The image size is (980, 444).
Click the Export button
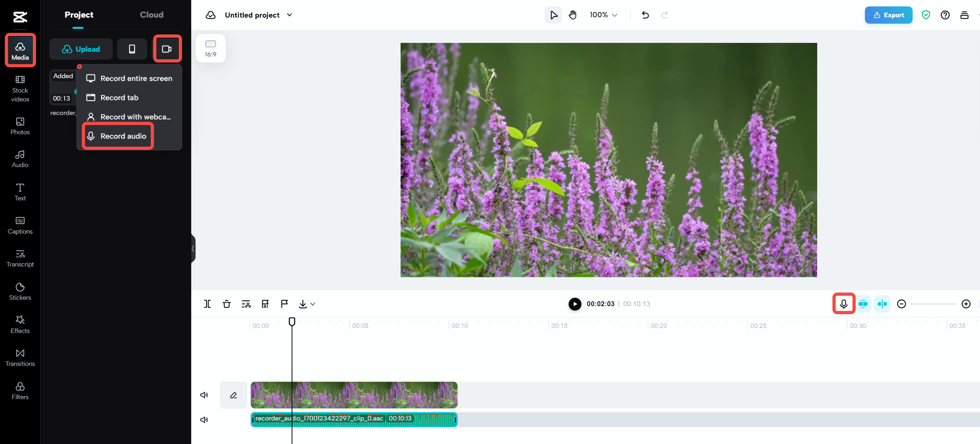click(889, 15)
